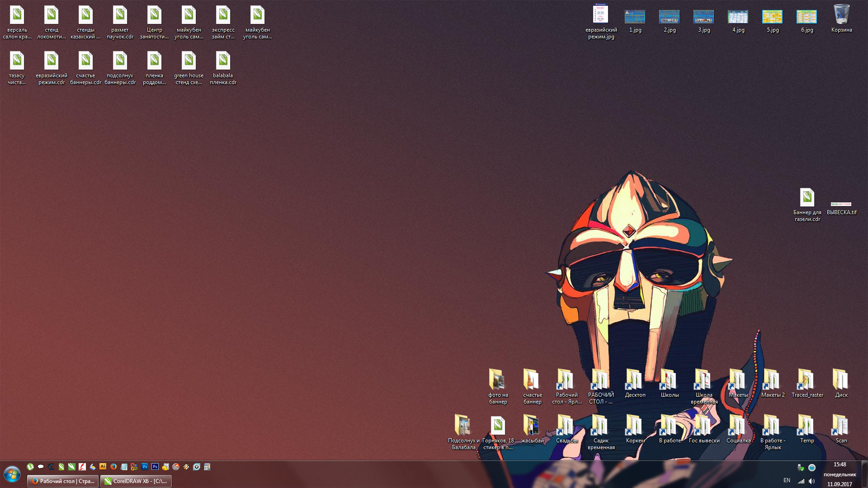Switch to Firefox Рабочий стол taskbar button
The image size is (868, 488).
point(63,481)
